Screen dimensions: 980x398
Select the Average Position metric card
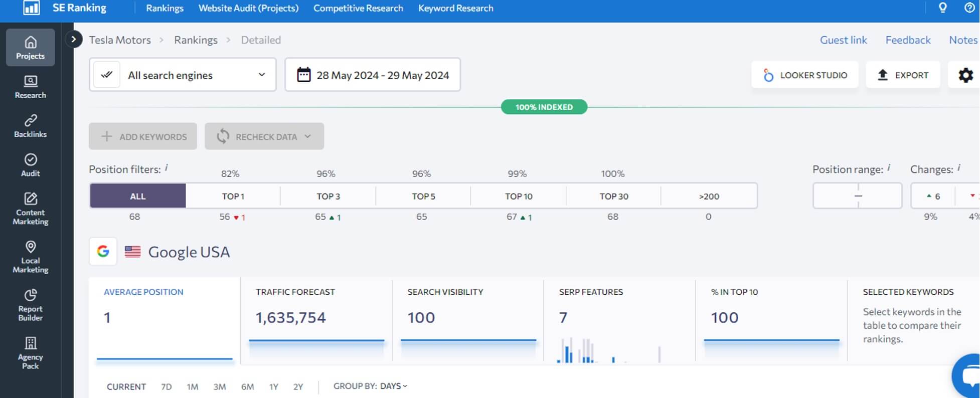[x=165, y=321]
